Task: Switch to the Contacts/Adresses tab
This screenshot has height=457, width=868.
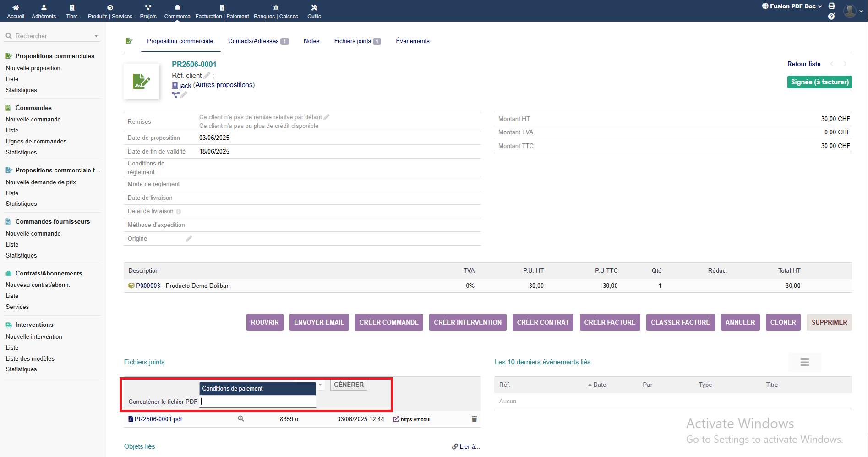Action: pyautogui.click(x=258, y=41)
